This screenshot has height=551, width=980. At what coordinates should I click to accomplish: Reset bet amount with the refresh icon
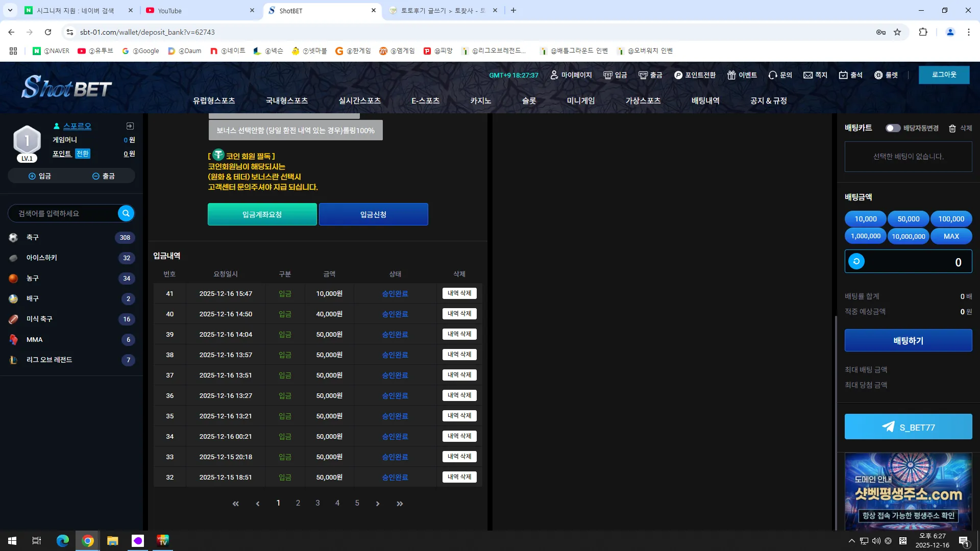tap(856, 261)
